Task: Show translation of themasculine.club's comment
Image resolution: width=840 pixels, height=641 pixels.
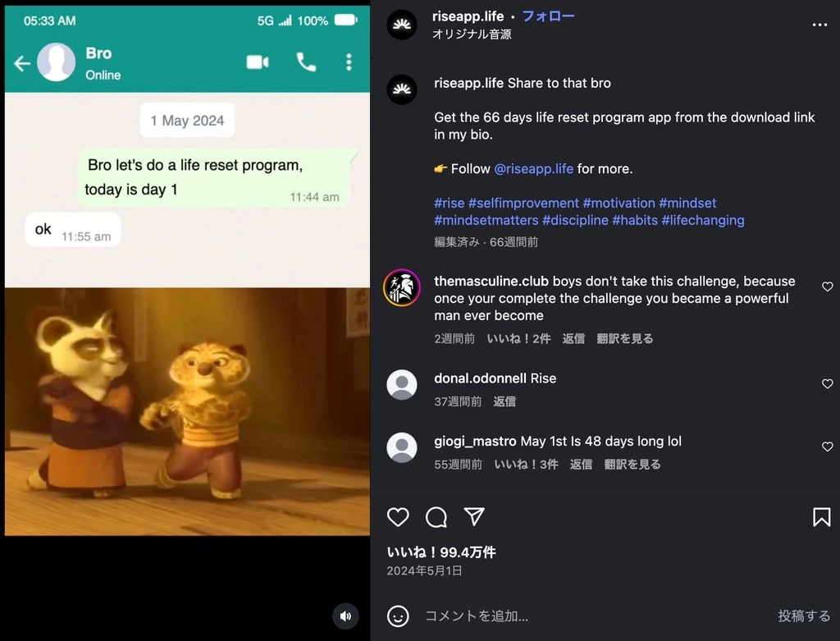Action: tap(624, 339)
